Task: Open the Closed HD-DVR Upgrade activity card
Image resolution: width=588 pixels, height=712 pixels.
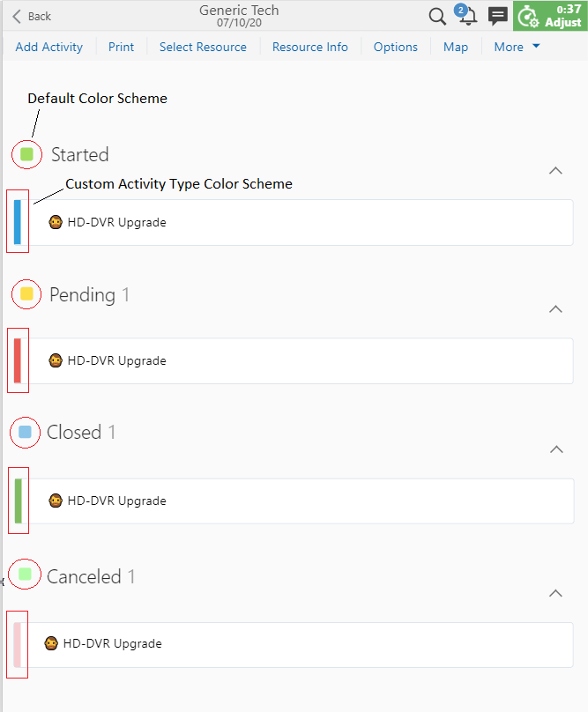Action: [295, 501]
